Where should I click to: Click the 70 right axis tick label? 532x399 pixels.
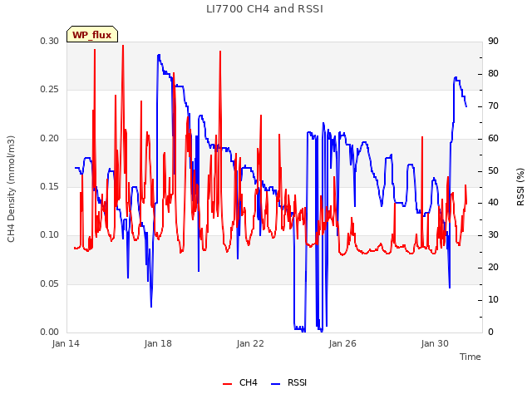493,106
